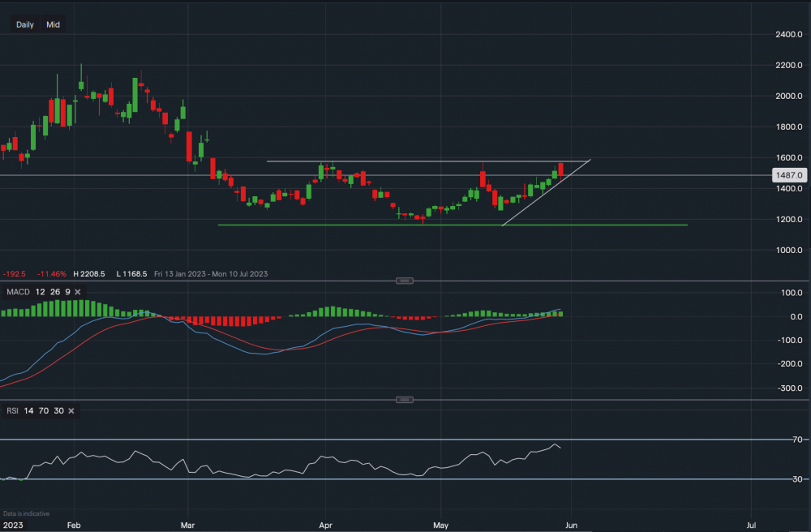This screenshot has width=811, height=532.
Task: Click the 2023 year marker on time axis
Action: [12, 525]
